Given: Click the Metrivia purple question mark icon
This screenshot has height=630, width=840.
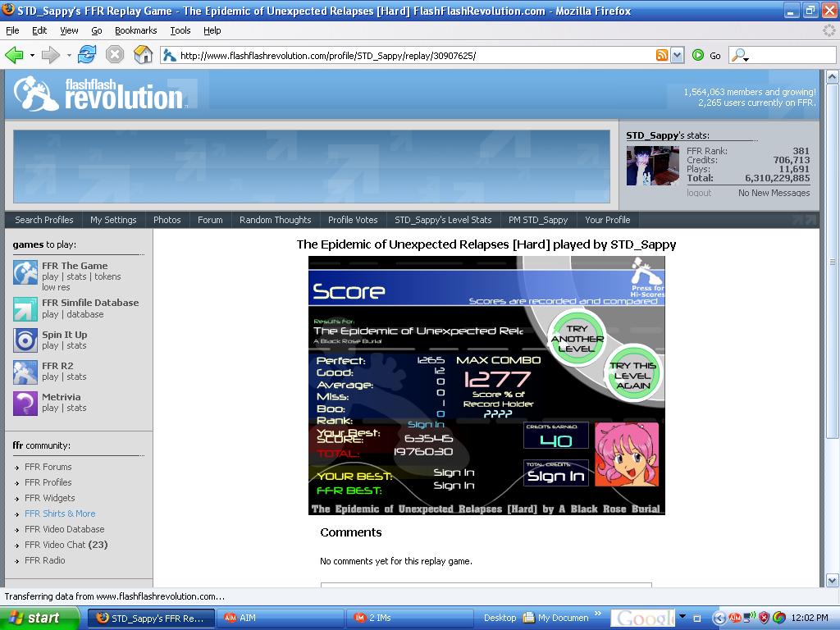Looking at the screenshot, I should click(x=25, y=404).
